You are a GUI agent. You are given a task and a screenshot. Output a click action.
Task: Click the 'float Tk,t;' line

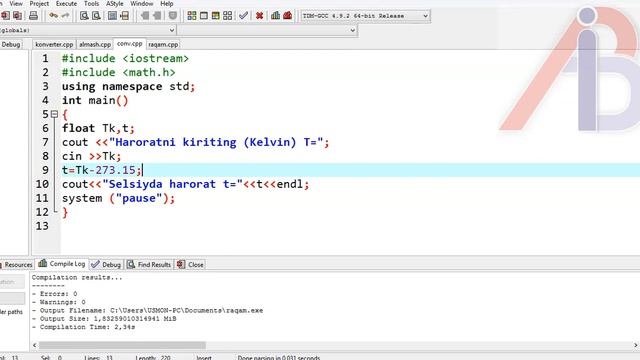(98, 128)
